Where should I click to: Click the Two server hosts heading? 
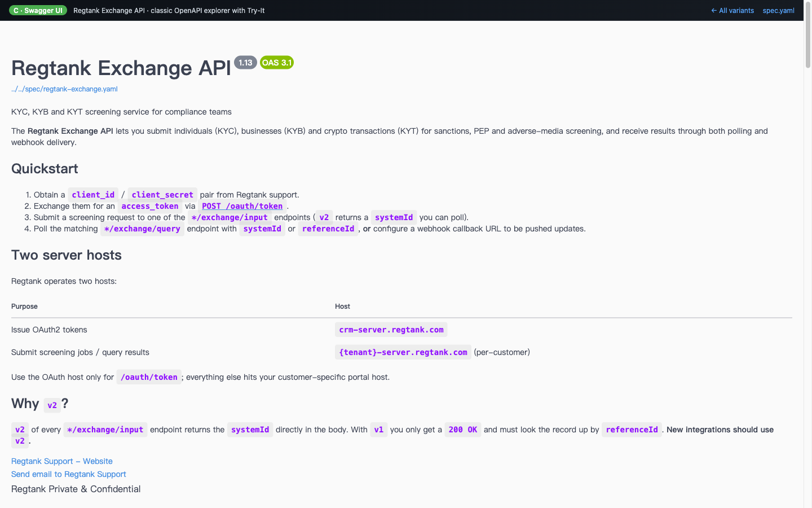67,255
